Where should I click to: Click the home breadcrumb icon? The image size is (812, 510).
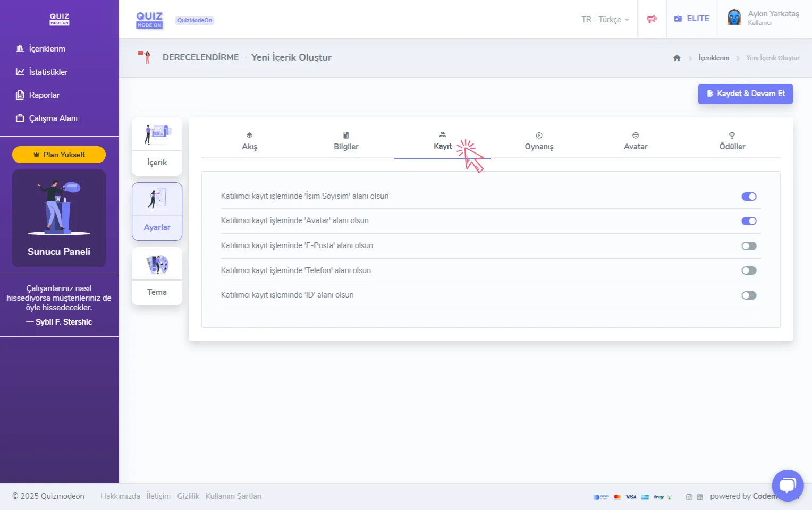pyautogui.click(x=676, y=58)
